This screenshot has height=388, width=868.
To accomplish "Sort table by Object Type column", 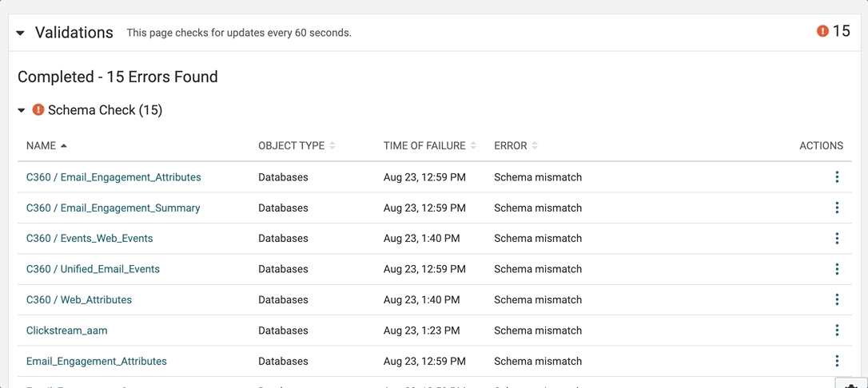I will point(297,146).
